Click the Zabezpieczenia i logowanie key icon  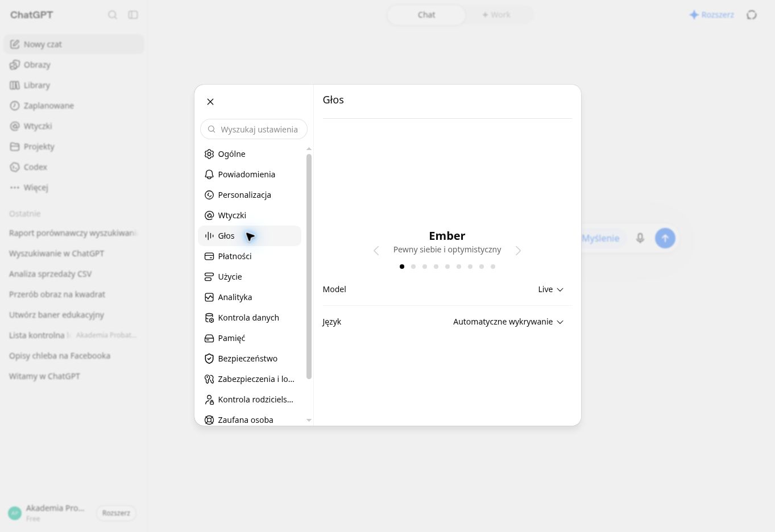click(x=209, y=379)
